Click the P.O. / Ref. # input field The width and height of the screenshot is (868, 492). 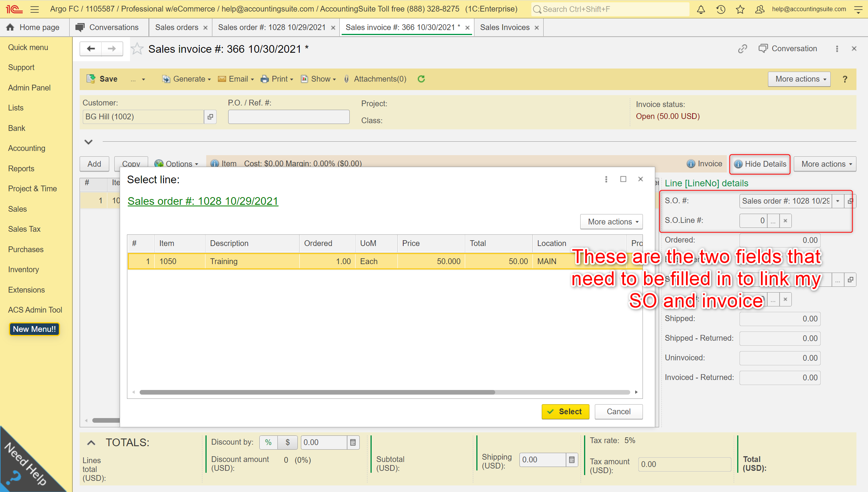pyautogui.click(x=289, y=117)
